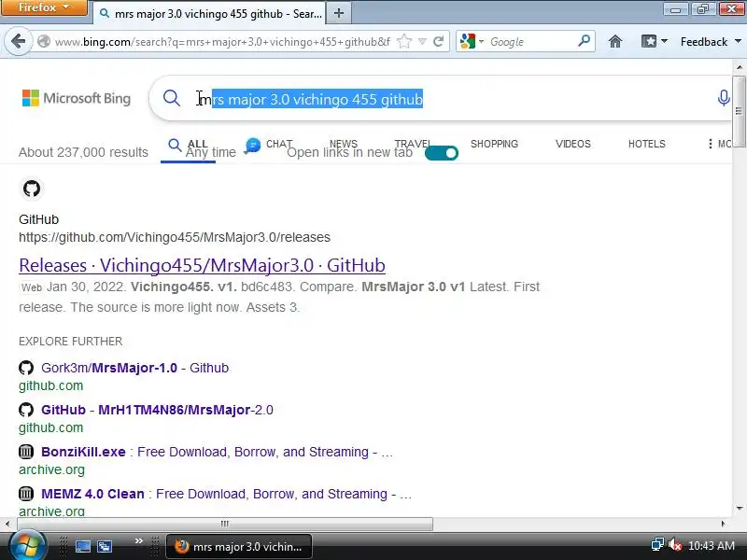Screen dimensions: 747x560
Task: Click the horizontal scrollbar thumb
Action: pyautogui.click(x=225, y=524)
